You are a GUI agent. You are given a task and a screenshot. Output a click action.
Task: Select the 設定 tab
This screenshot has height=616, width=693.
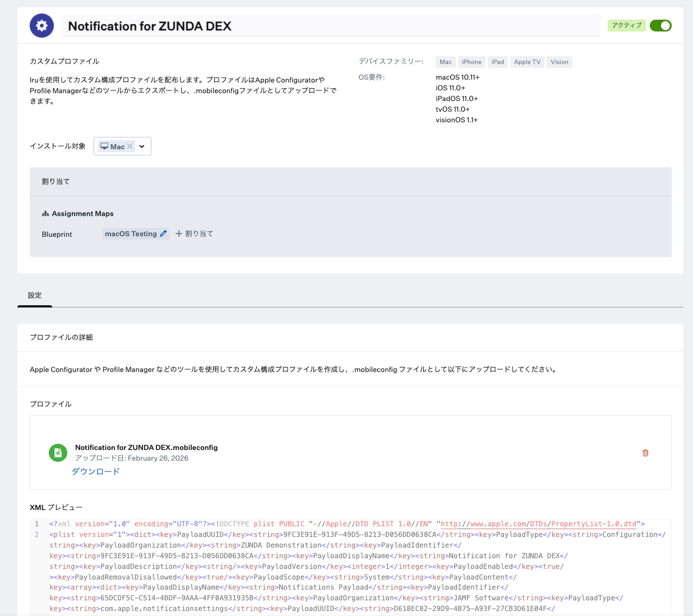click(x=35, y=296)
